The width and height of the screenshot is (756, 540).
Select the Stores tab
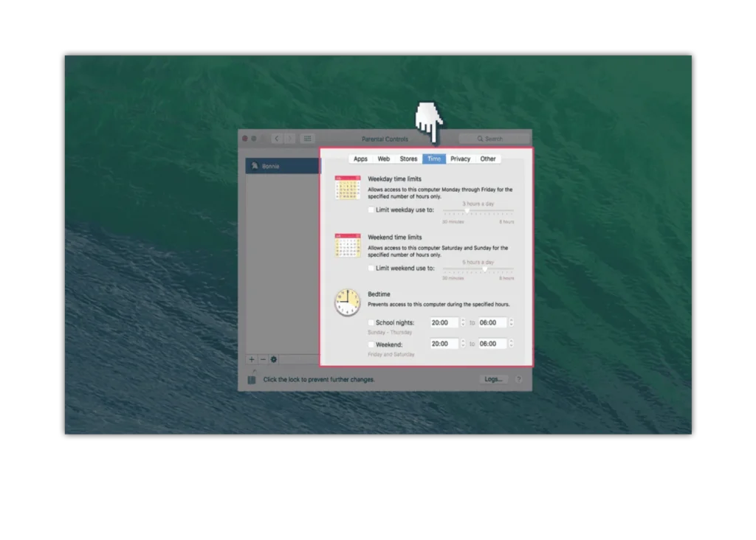408,159
